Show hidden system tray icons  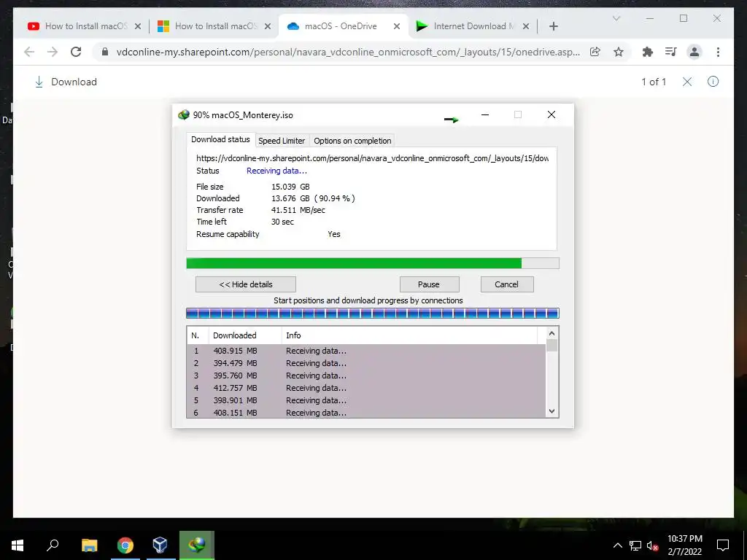point(617,545)
